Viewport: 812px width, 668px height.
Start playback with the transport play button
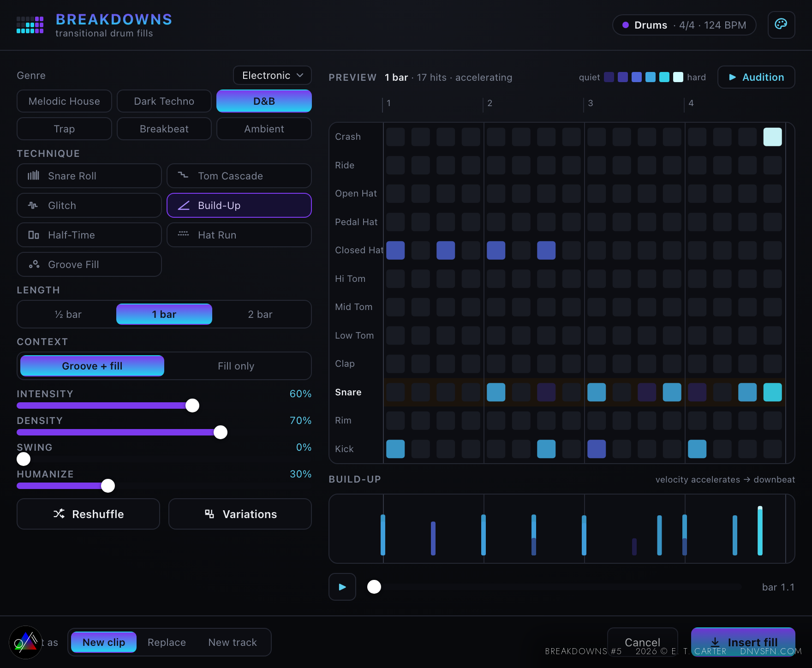[342, 587]
